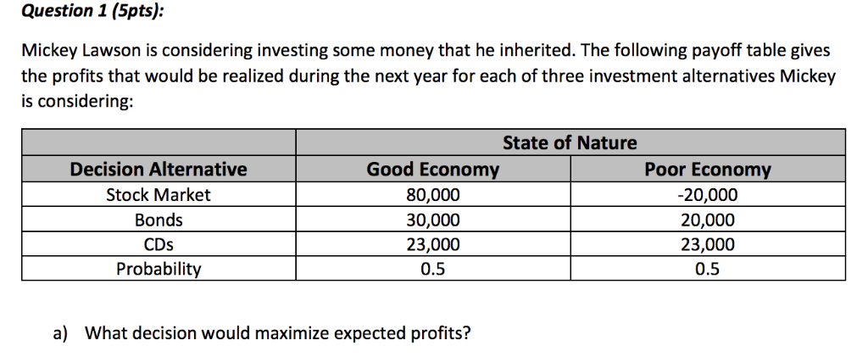
Task: Click the Bonds row label
Action: pos(159,220)
